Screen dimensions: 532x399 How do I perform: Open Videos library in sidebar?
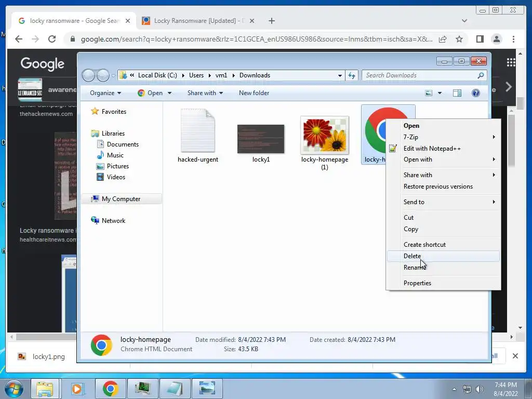click(116, 177)
